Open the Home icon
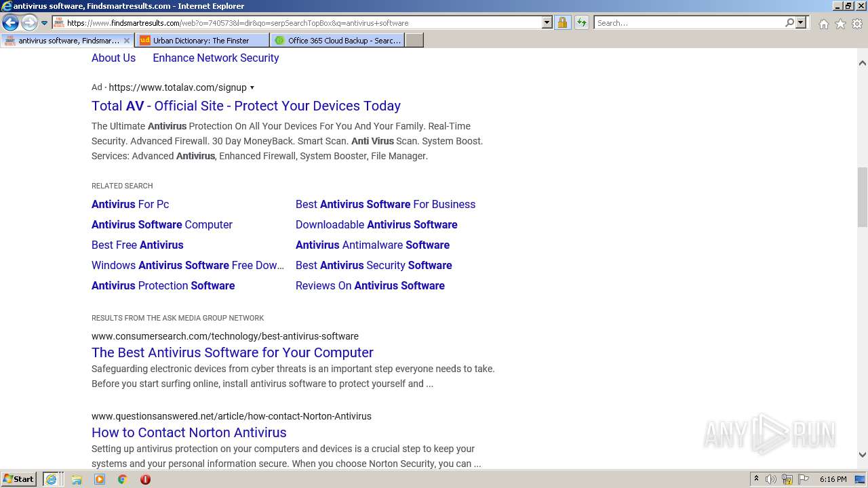 823,24
